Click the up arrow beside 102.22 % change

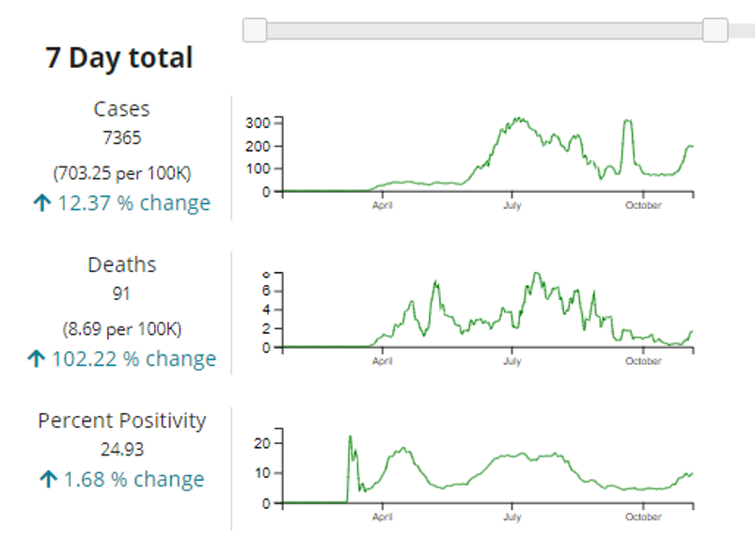pyautogui.click(x=38, y=359)
